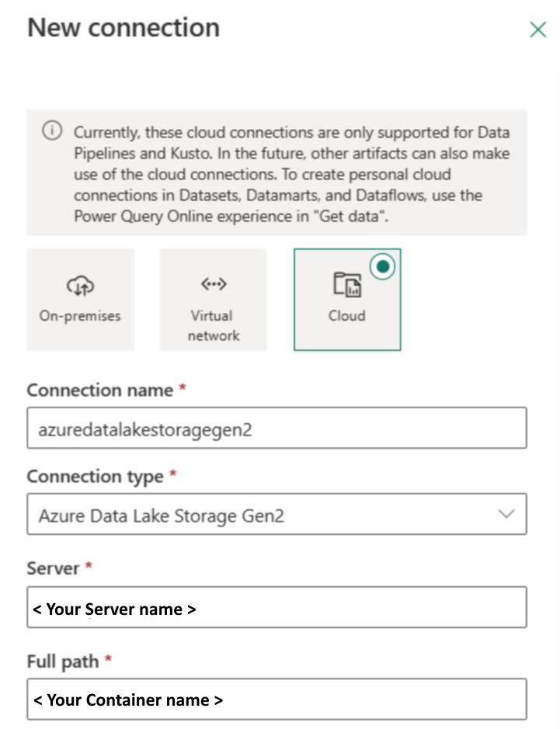The image size is (560, 729).
Task: Select the On-premises connection option
Action: [81, 300]
